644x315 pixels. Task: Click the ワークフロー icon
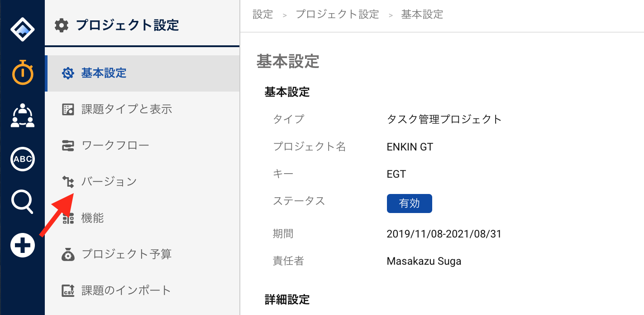pyautogui.click(x=68, y=145)
